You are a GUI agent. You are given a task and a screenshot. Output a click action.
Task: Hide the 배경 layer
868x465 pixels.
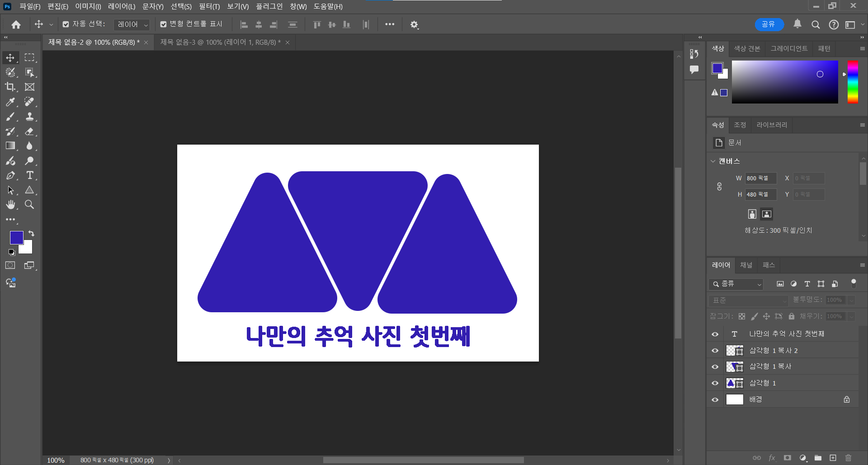click(x=715, y=399)
